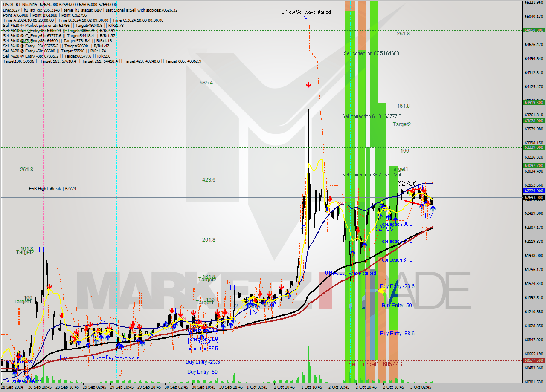Select 'Sell Target1 | 60577.6' label

coord(375,364)
